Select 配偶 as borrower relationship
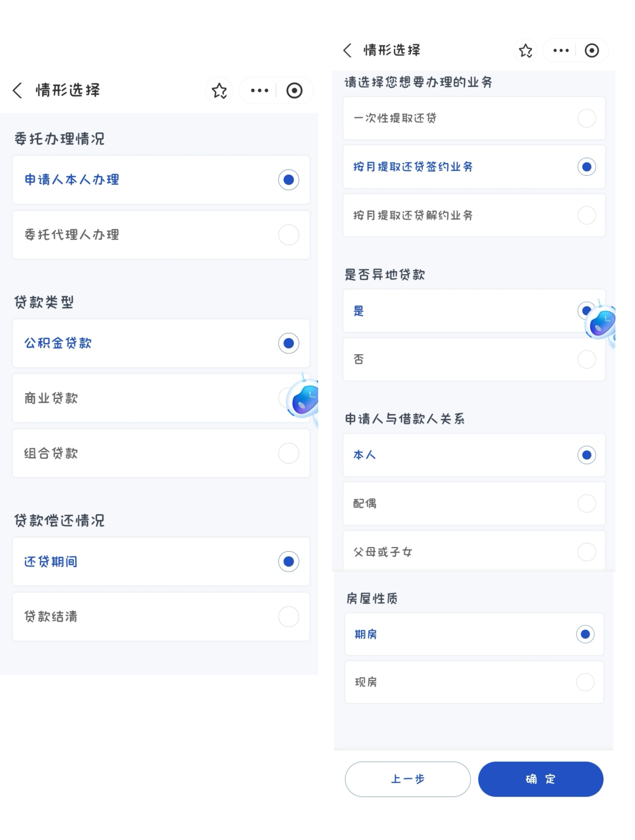This screenshot has width=635, height=840. pyautogui.click(x=474, y=504)
